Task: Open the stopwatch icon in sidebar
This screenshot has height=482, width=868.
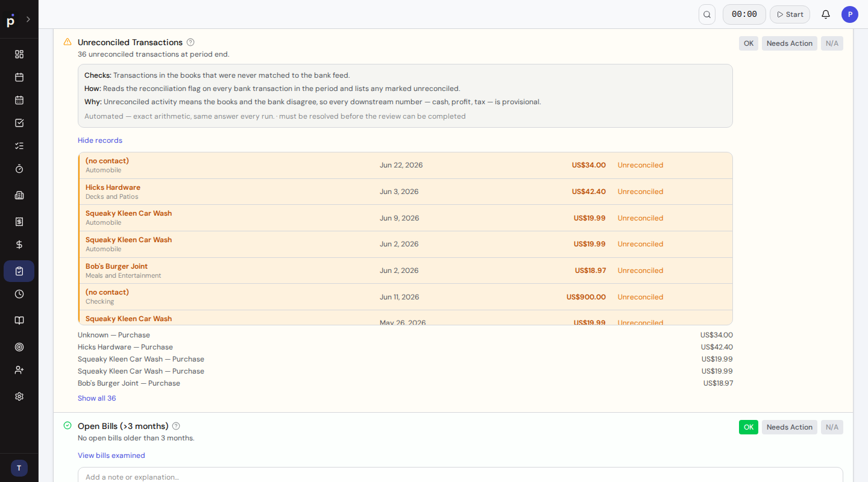Action: [19, 169]
